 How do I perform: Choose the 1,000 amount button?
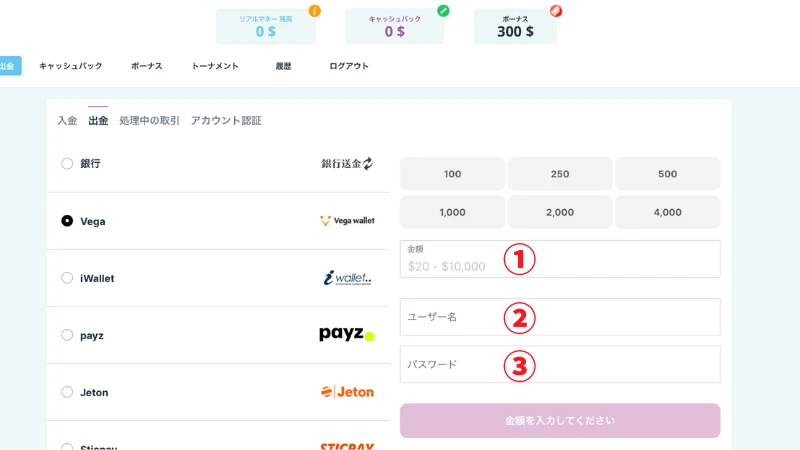[453, 212]
